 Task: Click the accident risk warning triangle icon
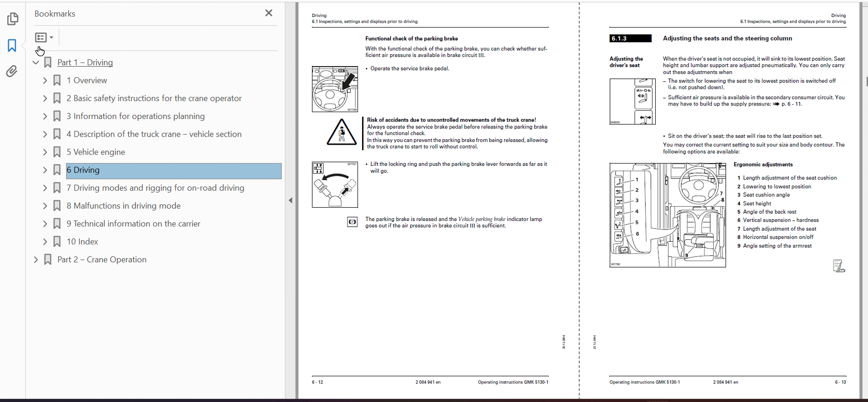(x=341, y=132)
